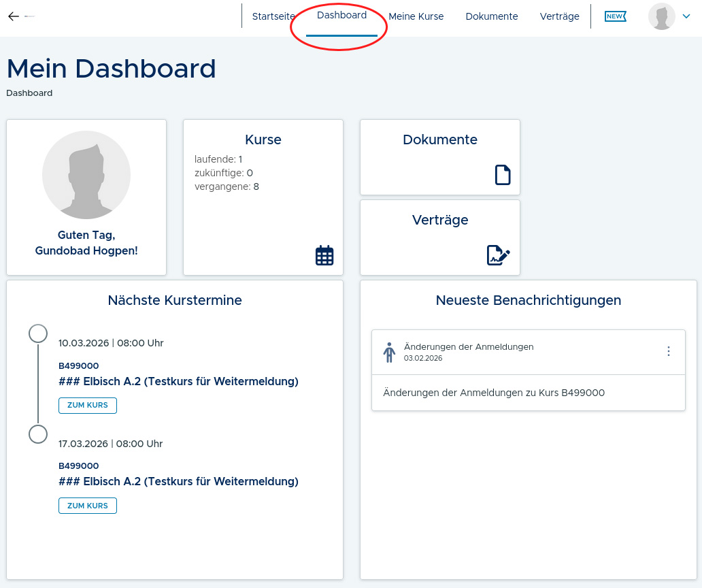Screen dimensions: 702x588
Task: Click the large profile picture placeholder
Action: [x=86, y=175]
